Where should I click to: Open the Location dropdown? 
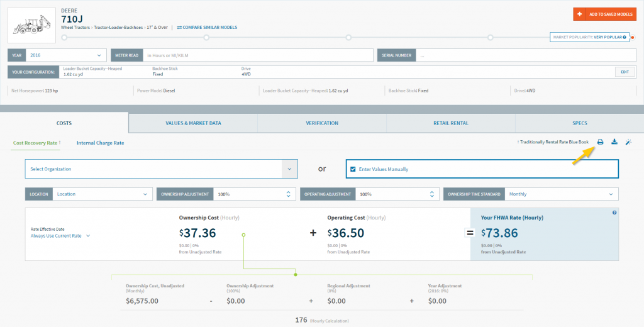(x=101, y=194)
